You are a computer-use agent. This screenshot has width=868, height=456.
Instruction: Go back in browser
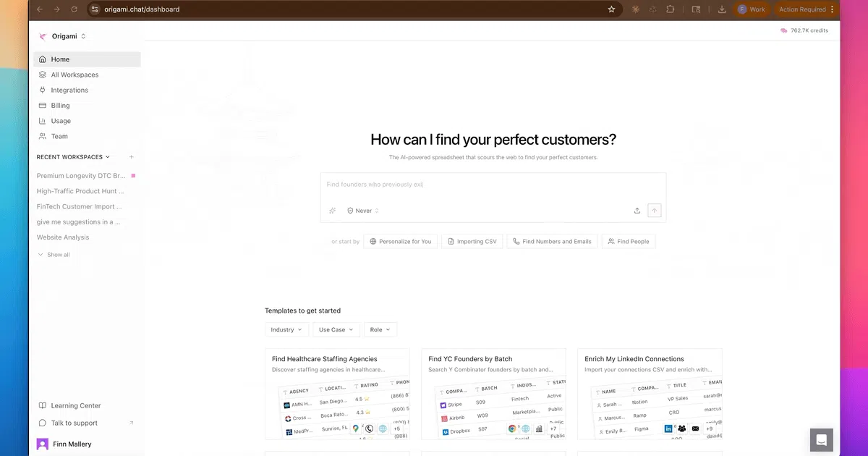(x=39, y=9)
